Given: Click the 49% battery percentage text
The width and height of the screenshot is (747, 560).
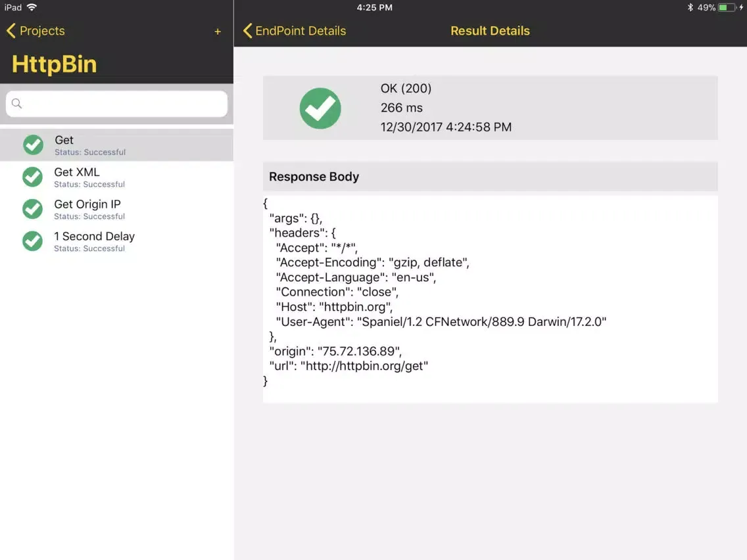Looking at the screenshot, I should tap(706, 8).
